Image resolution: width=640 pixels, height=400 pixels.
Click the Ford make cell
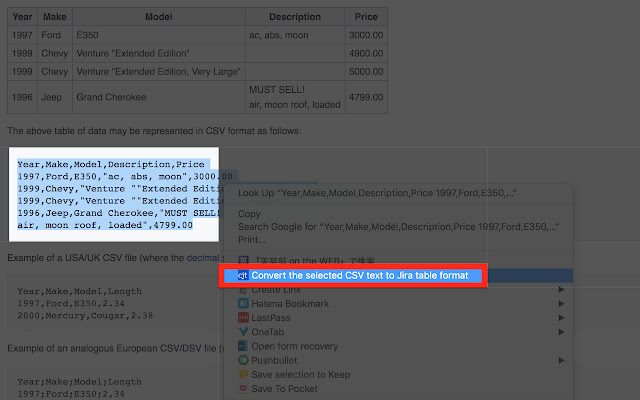55,35
